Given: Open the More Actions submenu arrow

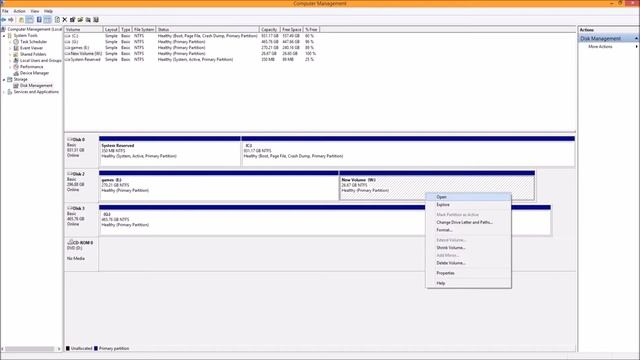Looking at the screenshot, I should [637, 47].
